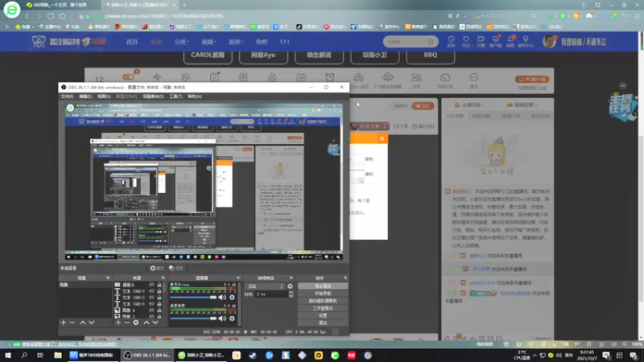The width and height of the screenshot is (644, 362).
Task: Open the scene transition type dropdown
Action: tap(265, 286)
